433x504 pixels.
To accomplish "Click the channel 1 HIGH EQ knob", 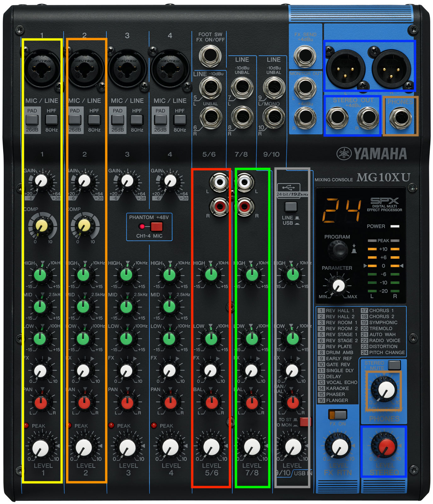I will (40, 275).
